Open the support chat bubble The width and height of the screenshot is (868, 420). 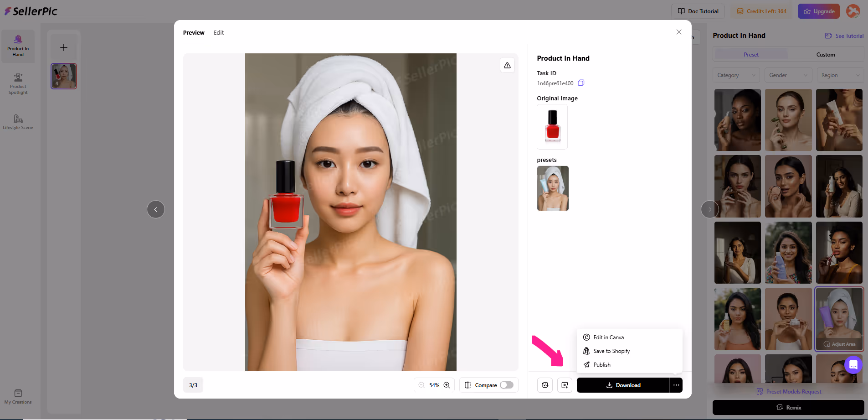(x=853, y=365)
